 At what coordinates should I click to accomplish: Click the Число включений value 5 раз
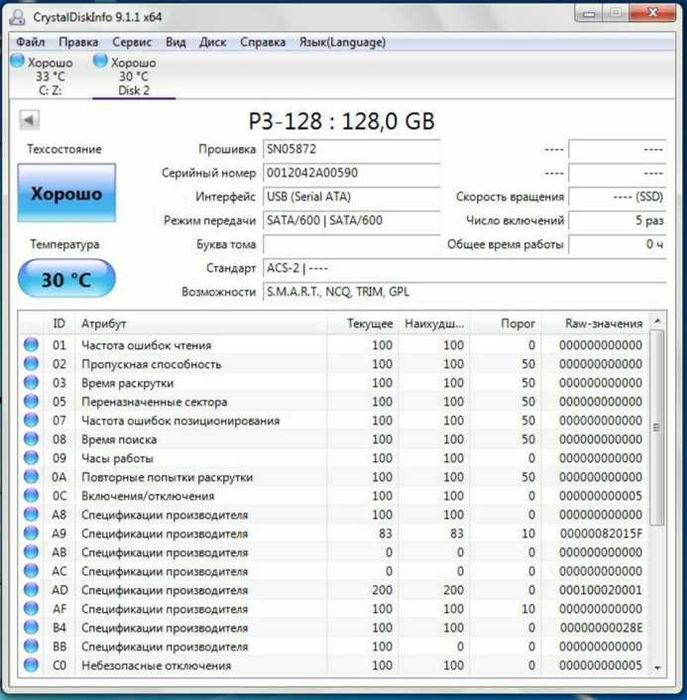click(617, 220)
